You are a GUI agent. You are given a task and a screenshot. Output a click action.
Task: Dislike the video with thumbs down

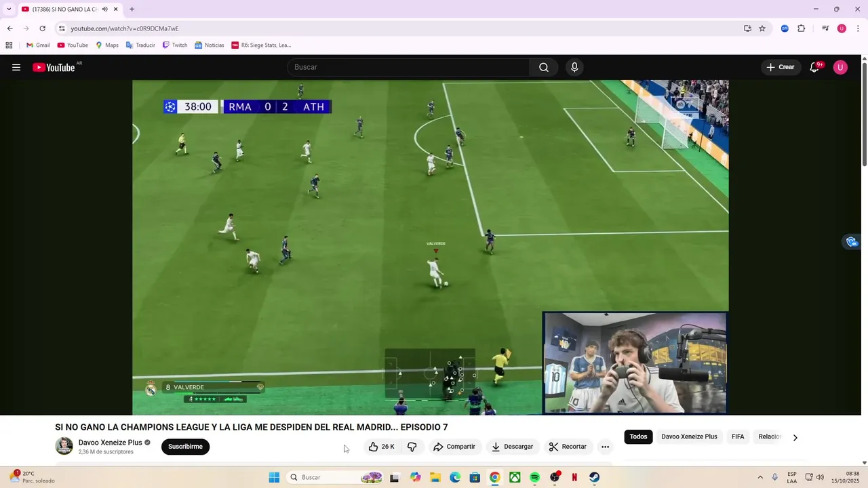[412, 447]
